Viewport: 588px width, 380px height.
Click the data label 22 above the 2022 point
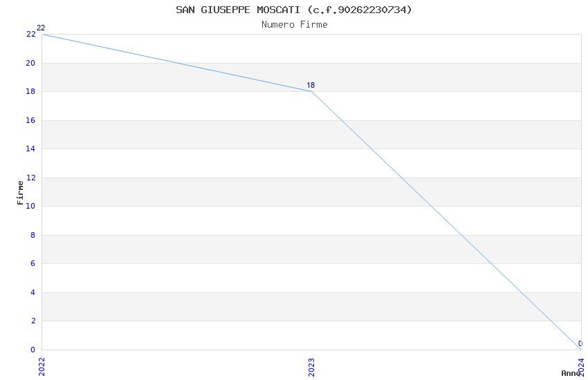41,28
